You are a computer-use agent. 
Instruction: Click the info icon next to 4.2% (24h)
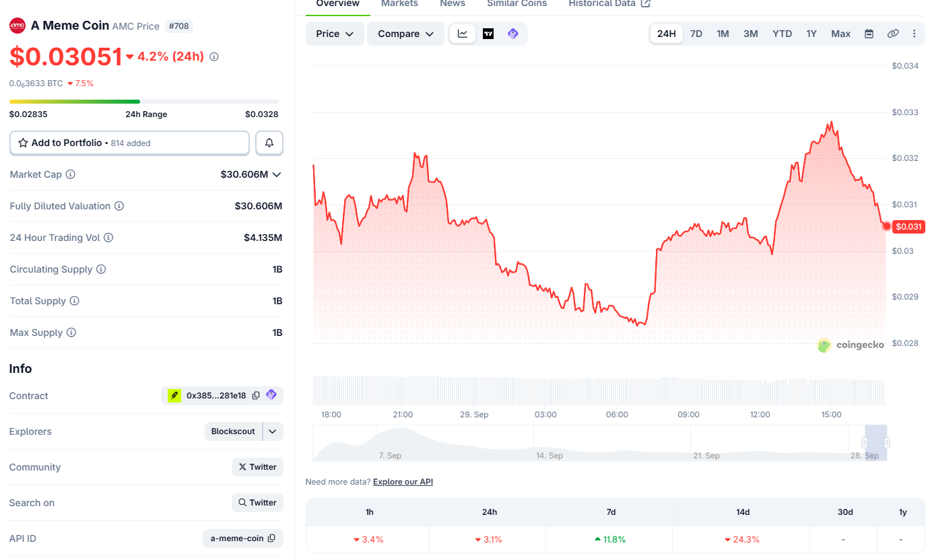pyautogui.click(x=214, y=57)
